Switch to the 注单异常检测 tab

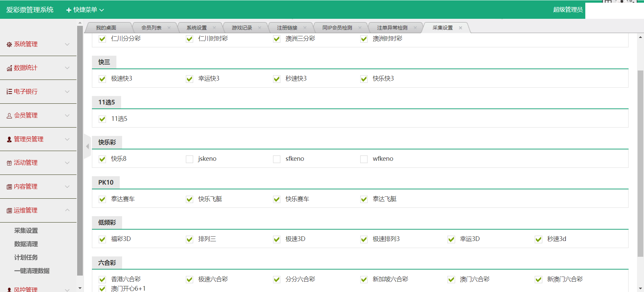click(x=392, y=28)
